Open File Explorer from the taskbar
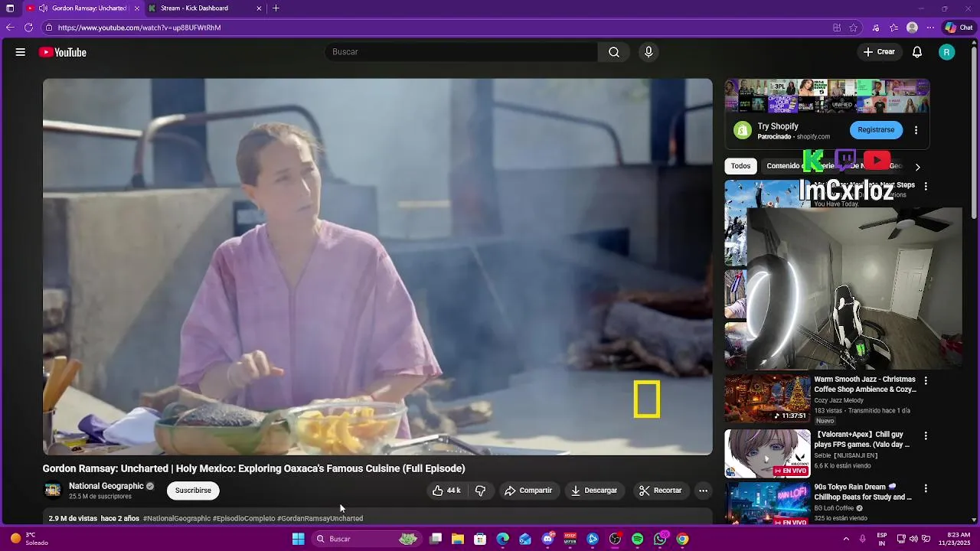 (x=458, y=539)
